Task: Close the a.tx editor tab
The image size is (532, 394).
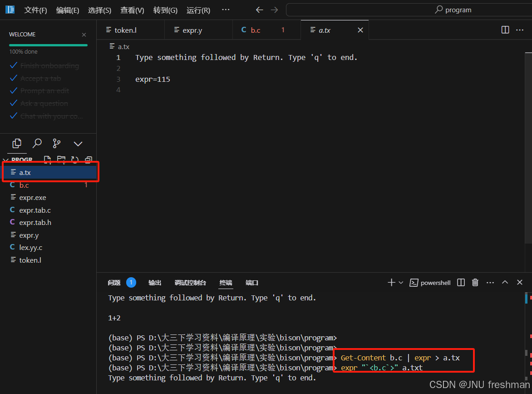Action: pyautogui.click(x=360, y=30)
